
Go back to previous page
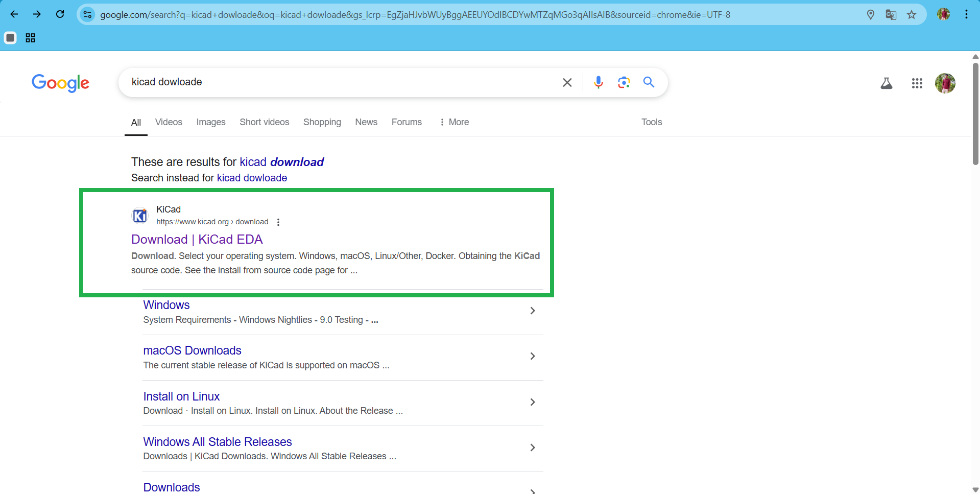click(14, 14)
